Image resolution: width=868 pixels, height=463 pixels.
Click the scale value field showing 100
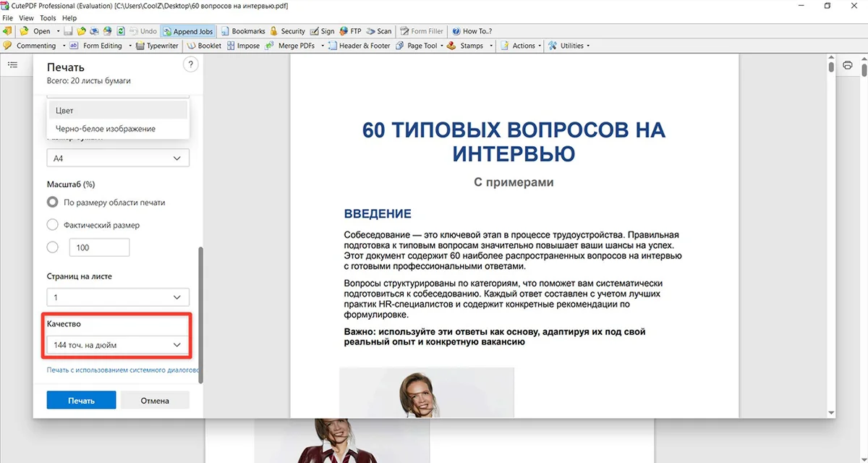point(99,247)
